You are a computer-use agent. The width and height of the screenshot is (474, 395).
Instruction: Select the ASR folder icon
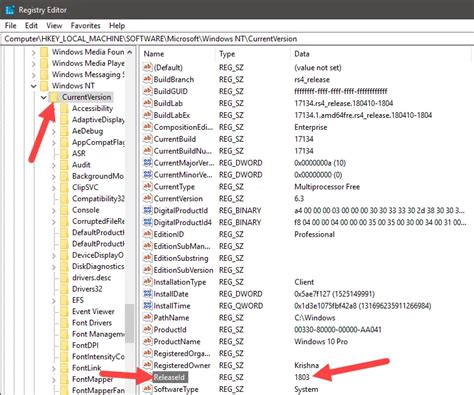(x=64, y=153)
